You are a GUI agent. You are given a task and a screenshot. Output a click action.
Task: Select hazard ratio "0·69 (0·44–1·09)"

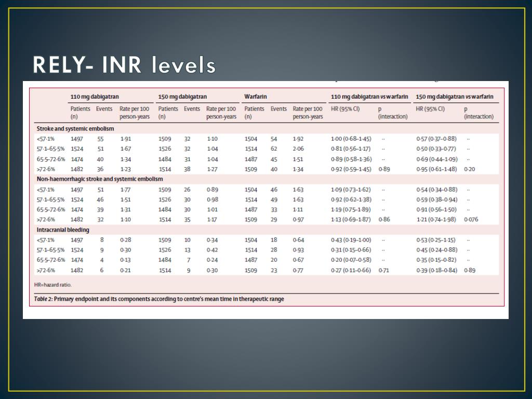pyautogui.click(x=437, y=159)
